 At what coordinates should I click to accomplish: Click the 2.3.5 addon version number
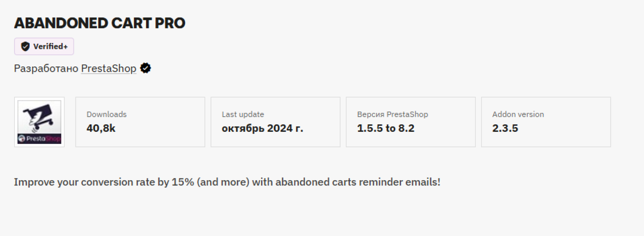pyautogui.click(x=505, y=128)
